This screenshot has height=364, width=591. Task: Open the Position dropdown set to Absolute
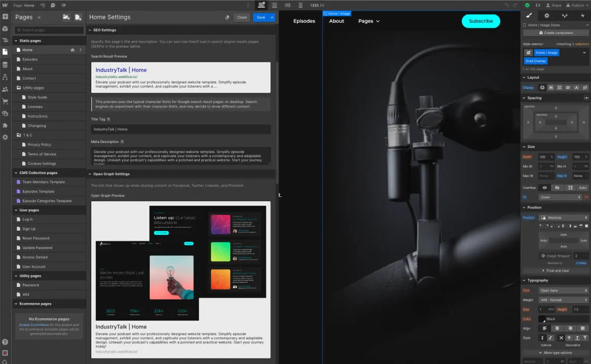(x=564, y=217)
